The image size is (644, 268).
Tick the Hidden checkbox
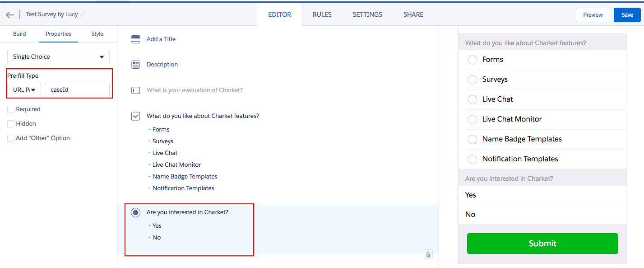[x=11, y=124]
